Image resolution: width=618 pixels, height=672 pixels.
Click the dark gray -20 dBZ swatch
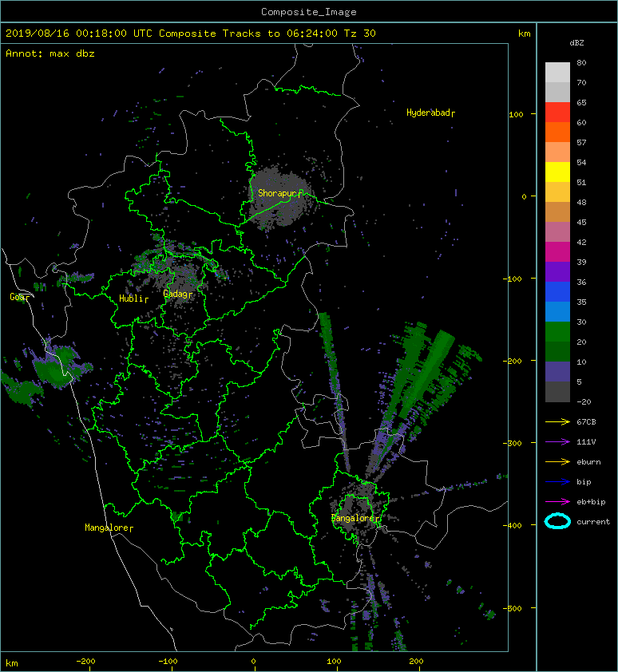point(557,391)
